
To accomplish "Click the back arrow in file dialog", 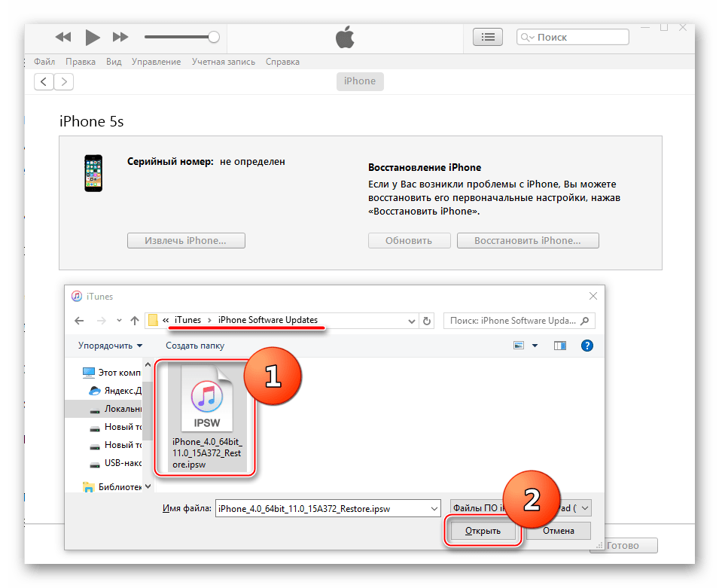I will pyautogui.click(x=80, y=321).
